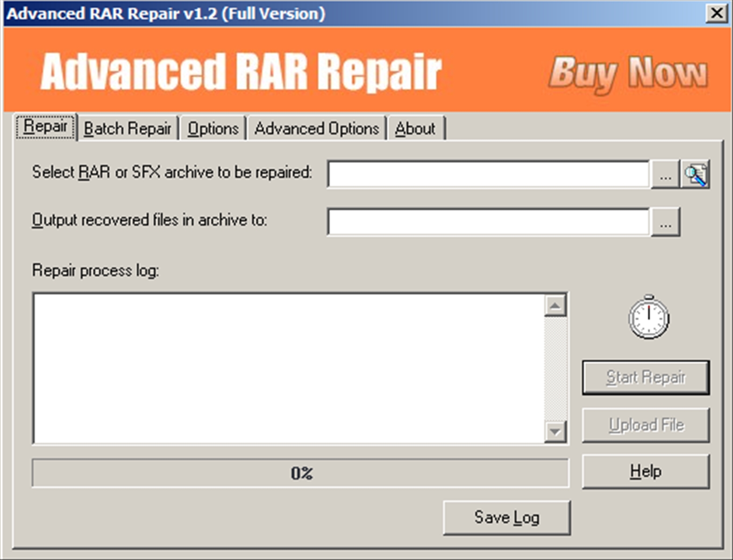Click the stopwatch timer icon
This screenshot has width=733, height=560.
click(x=648, y=317)
